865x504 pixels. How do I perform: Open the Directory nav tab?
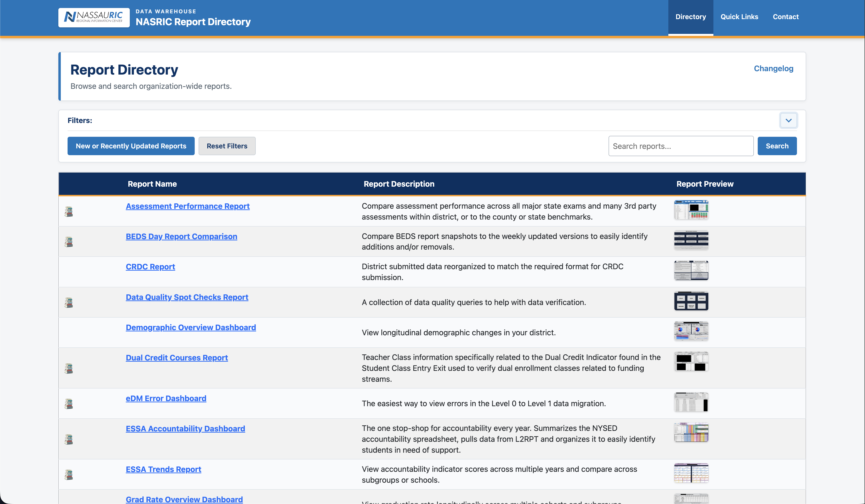[x=691, y=17]
